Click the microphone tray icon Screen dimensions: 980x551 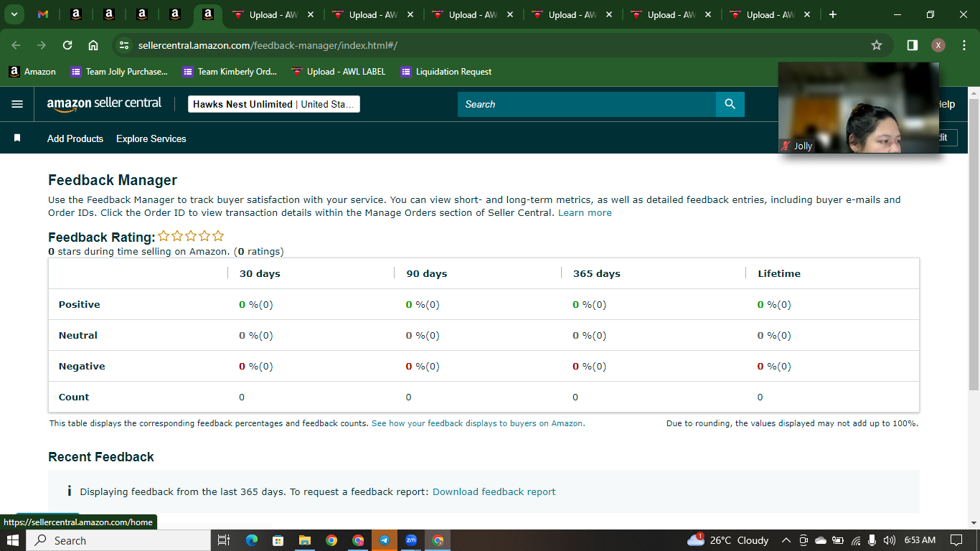872,540
